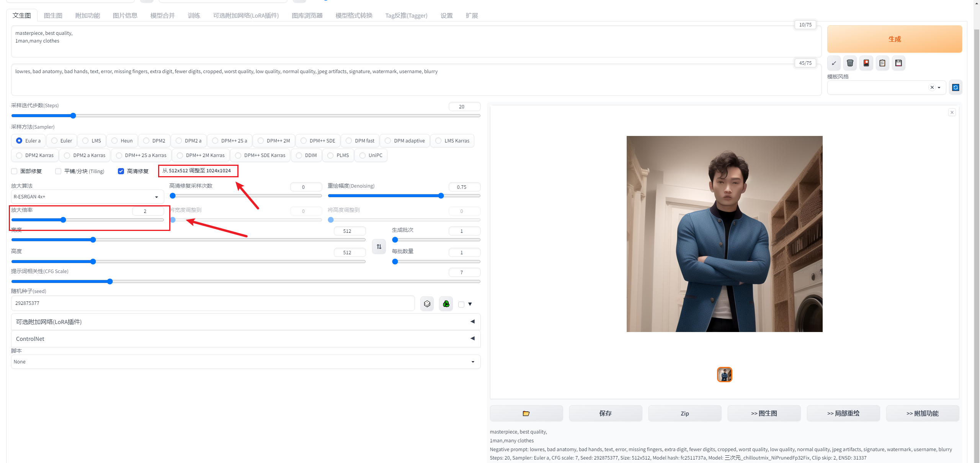Open the 设置 tab
Viewport: 980px width, 463px height.
(x=446, y=15)
